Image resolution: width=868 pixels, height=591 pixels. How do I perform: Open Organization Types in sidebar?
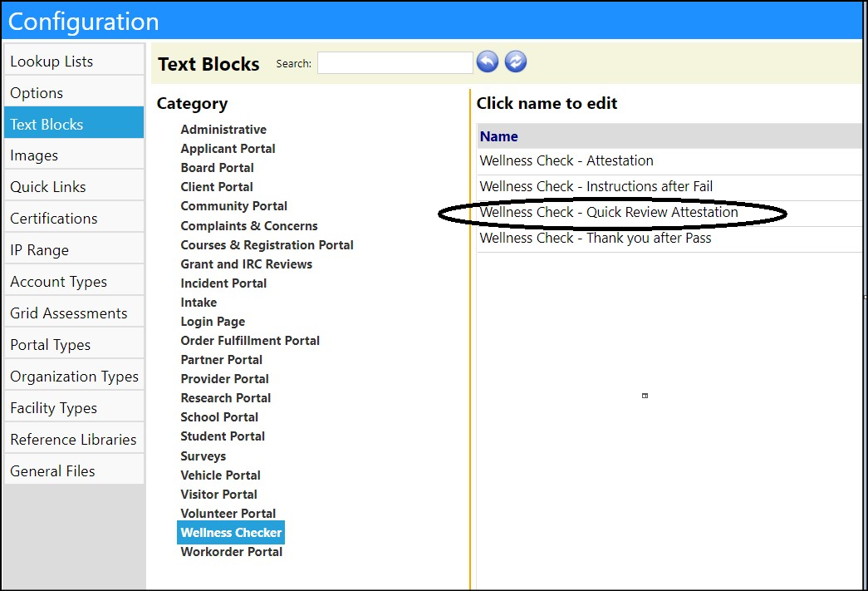pos(74,376)
